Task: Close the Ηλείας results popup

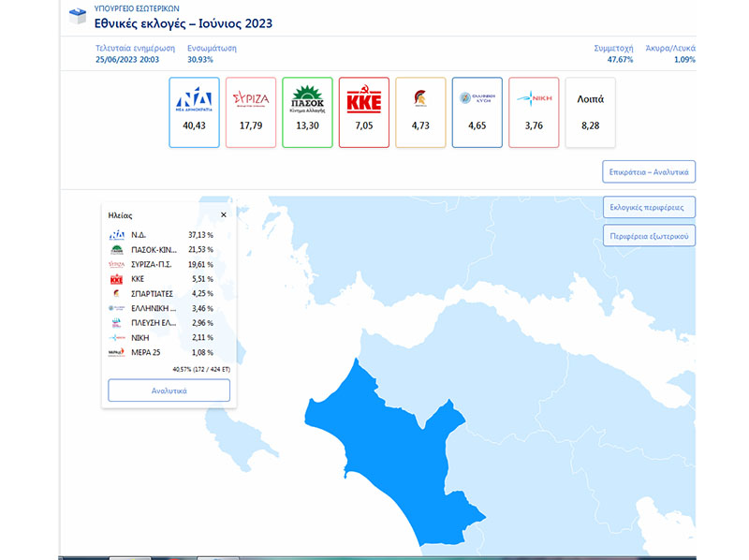Action: pyautogui.click(x=223, y=215)
